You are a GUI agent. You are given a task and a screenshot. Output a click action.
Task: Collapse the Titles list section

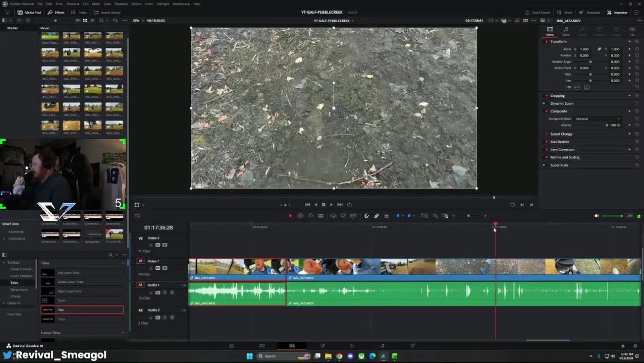pos(123,263)
